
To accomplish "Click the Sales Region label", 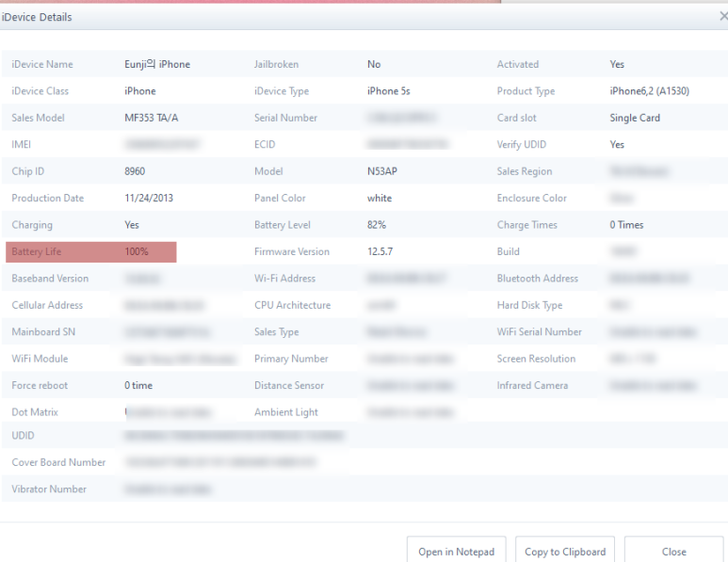I will 525,171.
